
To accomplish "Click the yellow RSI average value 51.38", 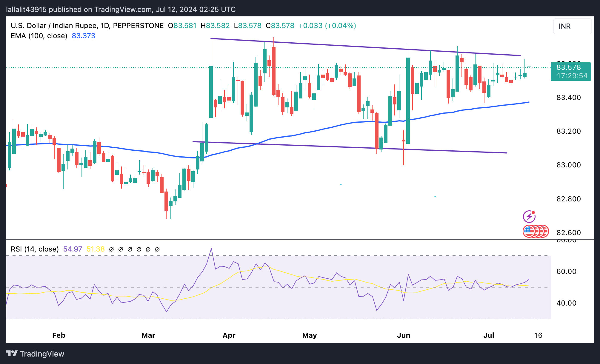I will click(96, 249).
